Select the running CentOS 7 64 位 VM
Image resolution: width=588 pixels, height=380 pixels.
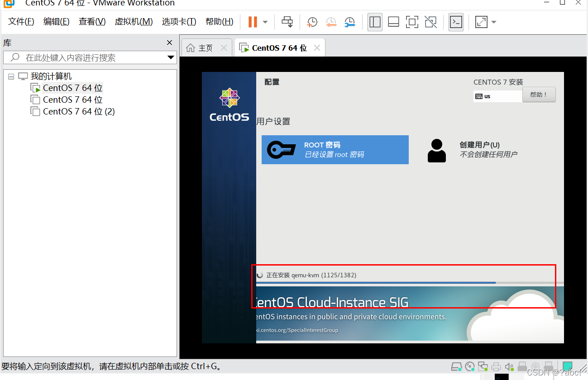point(72,88)
